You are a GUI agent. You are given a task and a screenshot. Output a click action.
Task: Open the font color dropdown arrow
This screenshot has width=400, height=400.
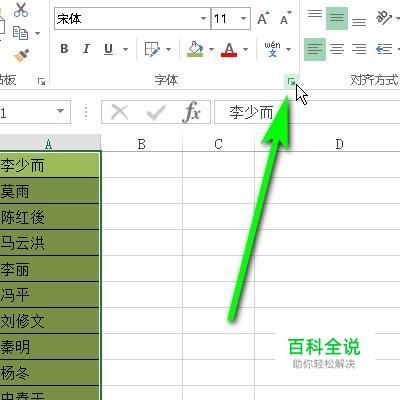[245, 50]
